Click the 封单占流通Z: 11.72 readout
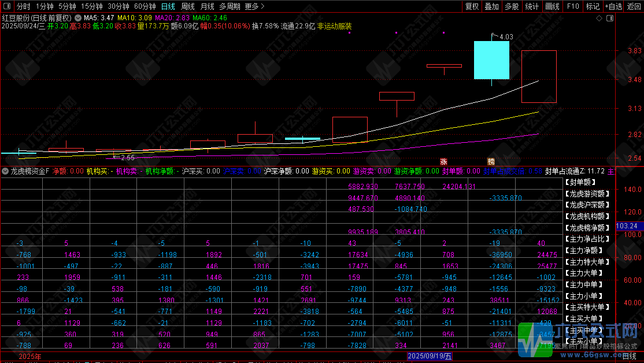 [x=575, y=171]
